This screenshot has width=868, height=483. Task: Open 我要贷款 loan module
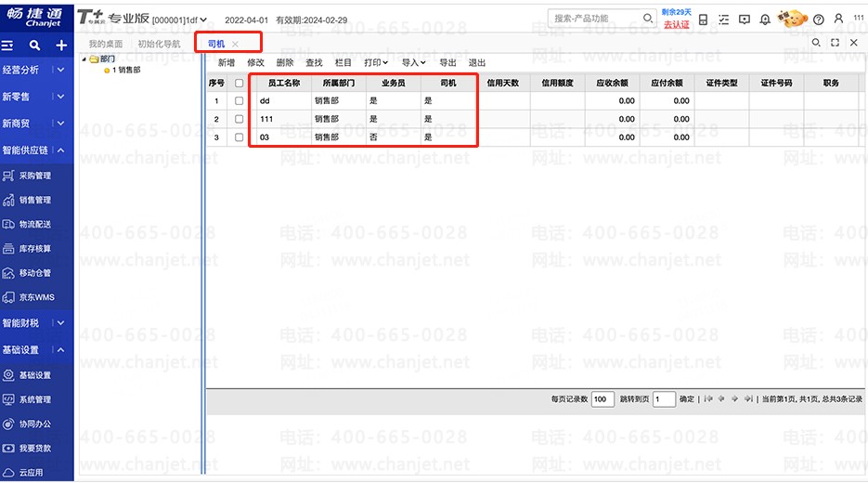tap(27, 448)
